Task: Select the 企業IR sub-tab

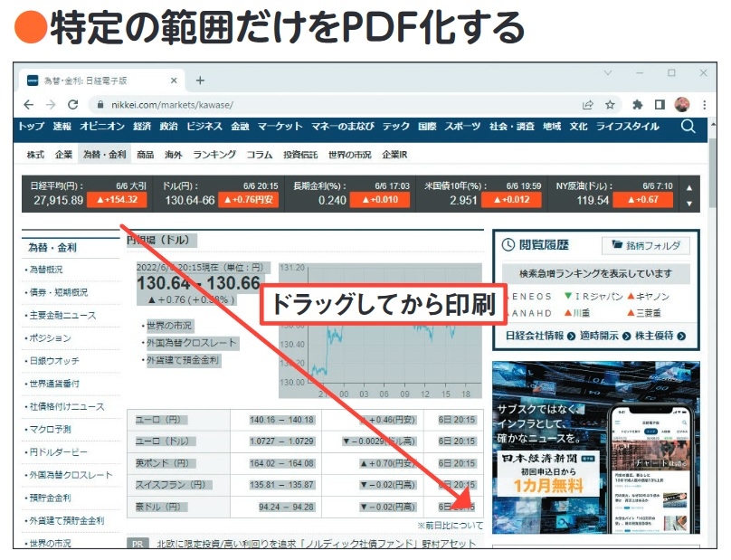Action: (394, 155)
